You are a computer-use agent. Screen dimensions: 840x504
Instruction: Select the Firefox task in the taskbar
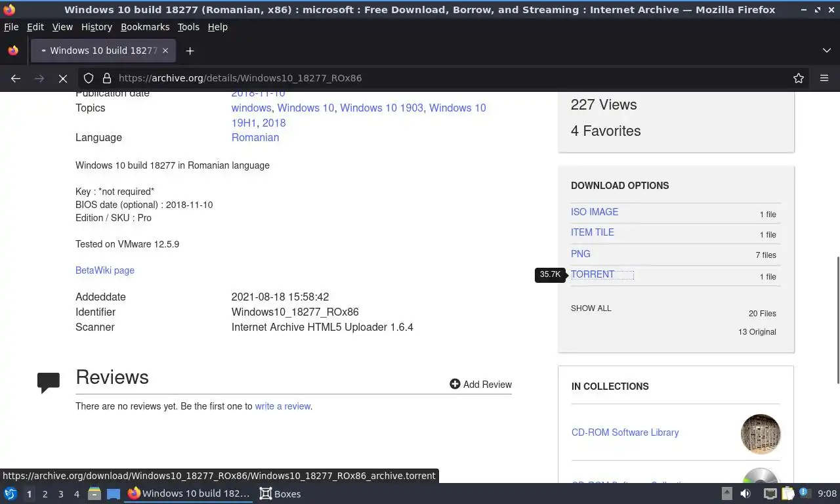(189, 493)
